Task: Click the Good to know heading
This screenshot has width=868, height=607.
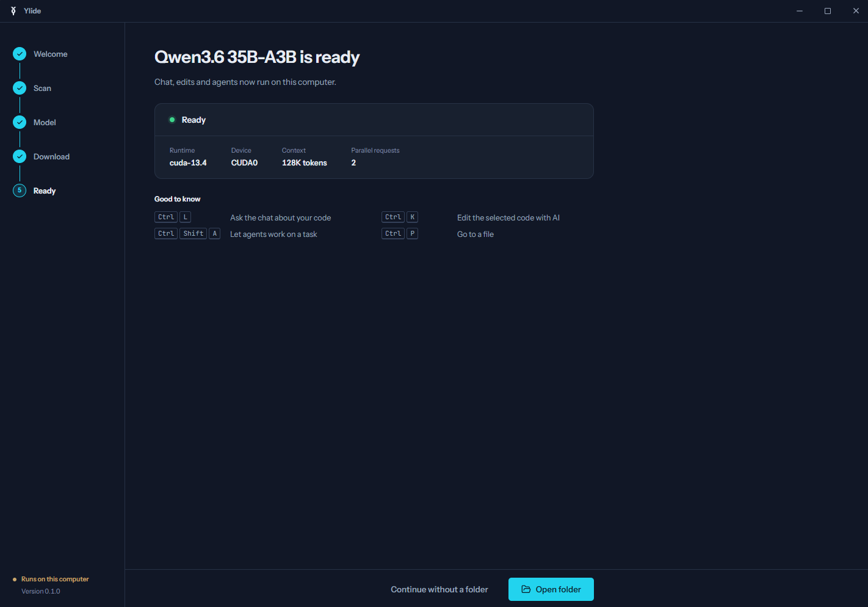Action: click(x=177, y=199)
